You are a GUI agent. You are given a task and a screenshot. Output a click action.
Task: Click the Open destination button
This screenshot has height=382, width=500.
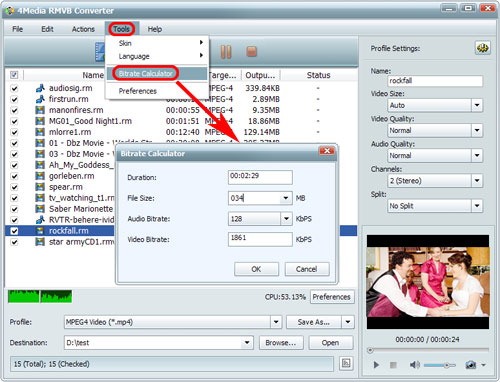click(x=331, y=343)
